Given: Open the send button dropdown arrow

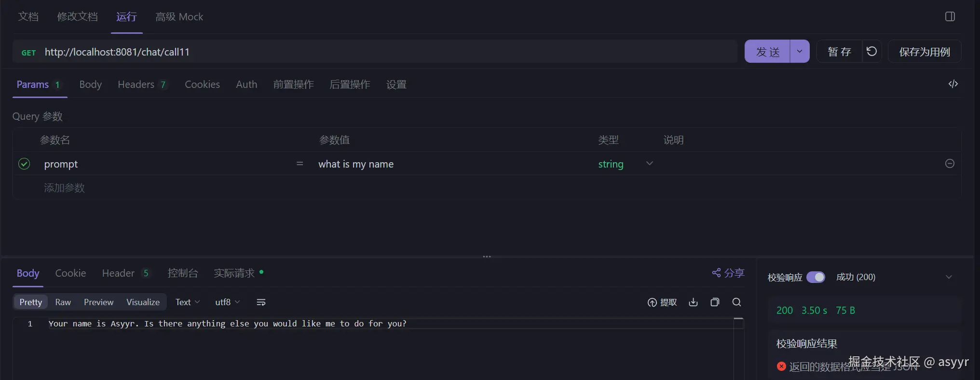Looking at the screenshot, I should [800, 52].
